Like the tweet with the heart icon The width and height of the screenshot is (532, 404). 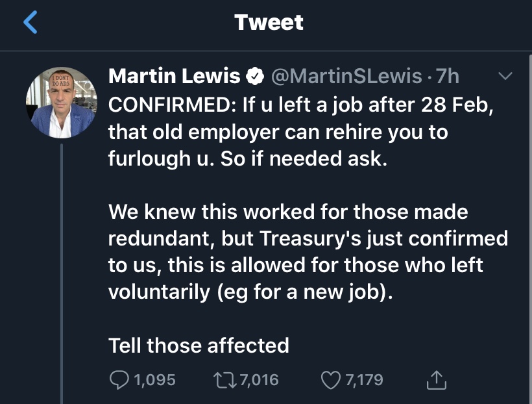pyautogui.click(x=331, y=379)
